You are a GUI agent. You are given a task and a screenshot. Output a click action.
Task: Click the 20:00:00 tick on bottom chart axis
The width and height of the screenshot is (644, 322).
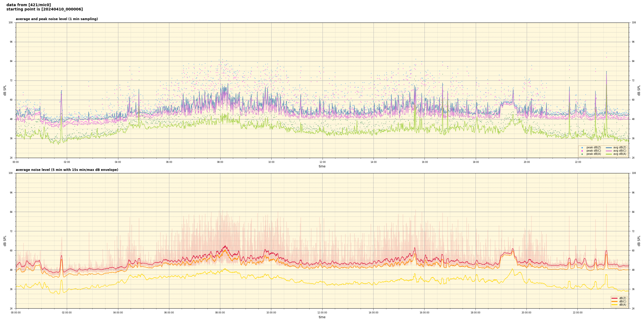click(x=526, y=313)
